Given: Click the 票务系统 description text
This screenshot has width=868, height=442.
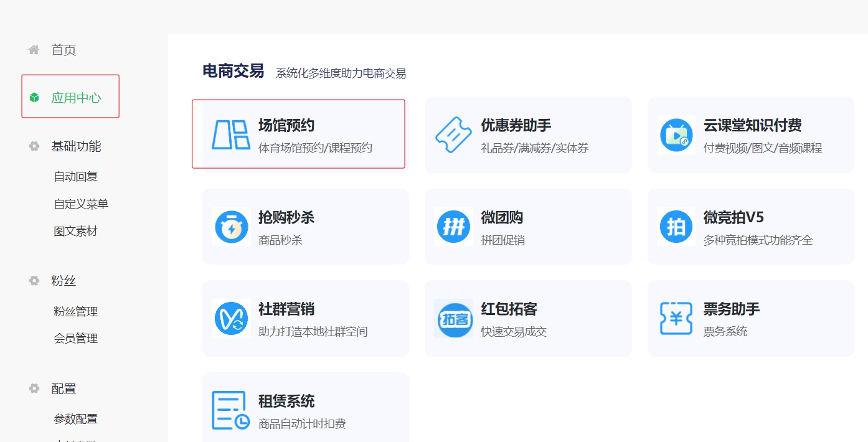Looking at the screenshot, I should click(725, 332).
